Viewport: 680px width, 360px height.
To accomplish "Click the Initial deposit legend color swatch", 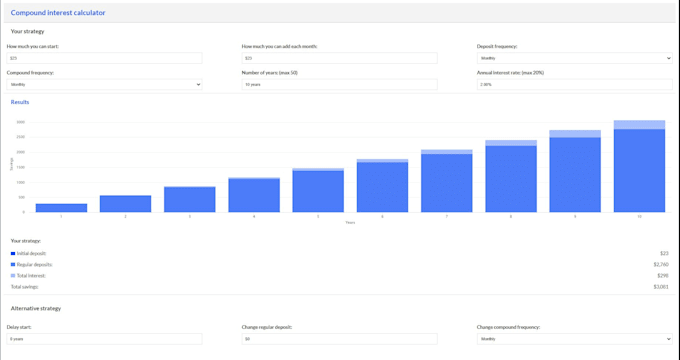I will [x=13, y=253].
